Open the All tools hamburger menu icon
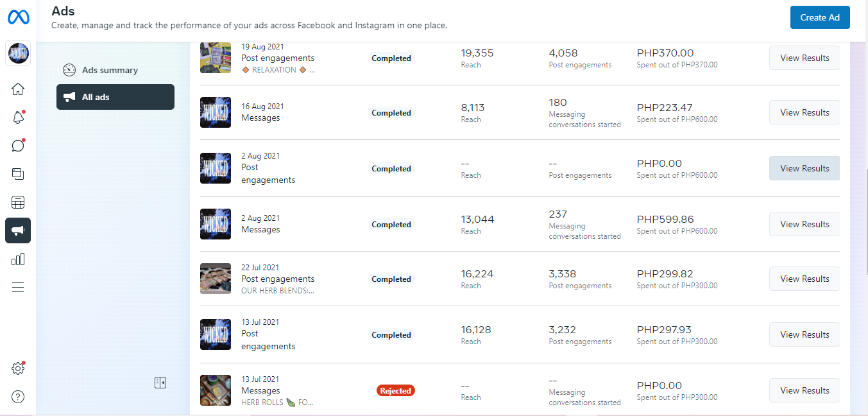 coord(18,287)
